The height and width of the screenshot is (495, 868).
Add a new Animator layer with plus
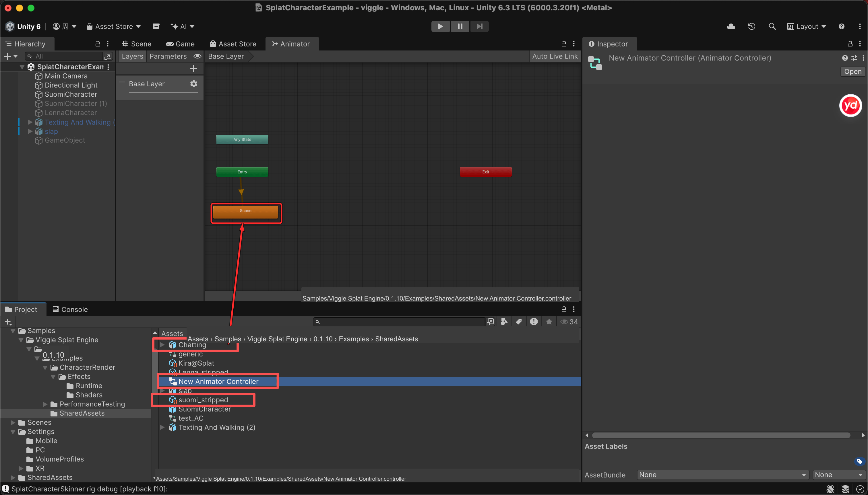tap(194, 68)
